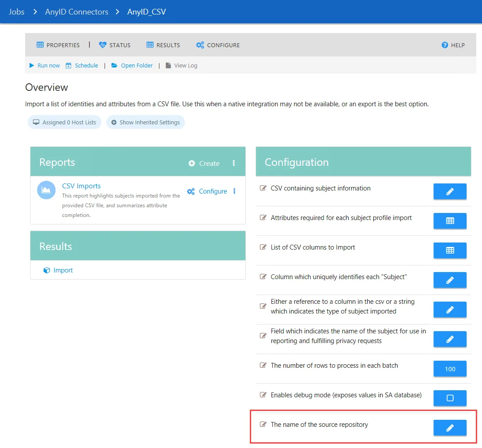
Task: Click note icon beside Enables debug mode
Action: (263, 395)
